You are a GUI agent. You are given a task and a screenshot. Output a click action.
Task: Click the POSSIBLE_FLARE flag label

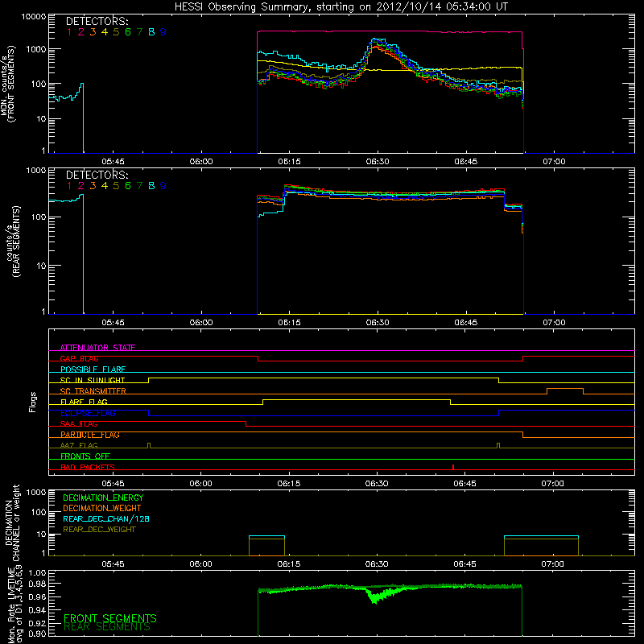pos(93,369)
